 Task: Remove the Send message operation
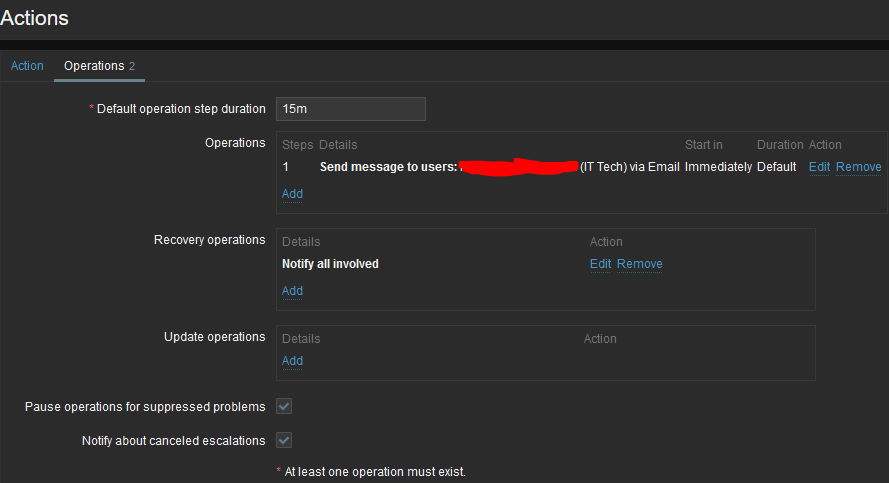pyautogui.click(x=858, y=167)
